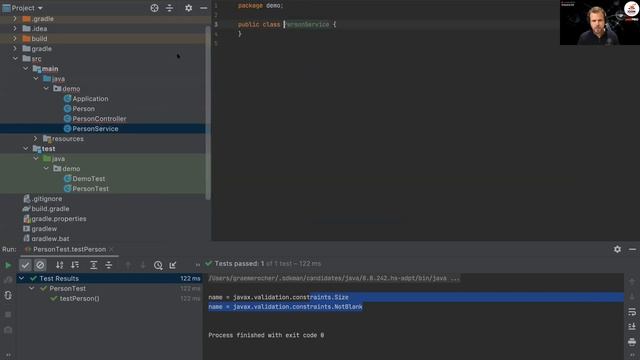The width and height of the screenshot is (640, 360).
Task: Click the Project panel vertical scrollbar
Action: 208,112
